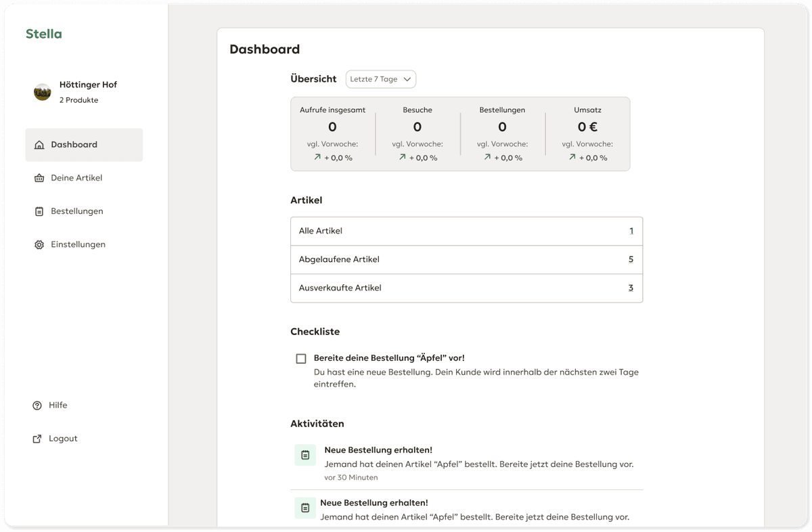Open Einstellungen using the gear icon
This screenshot has height=532, width=812.
pos(39,244)
